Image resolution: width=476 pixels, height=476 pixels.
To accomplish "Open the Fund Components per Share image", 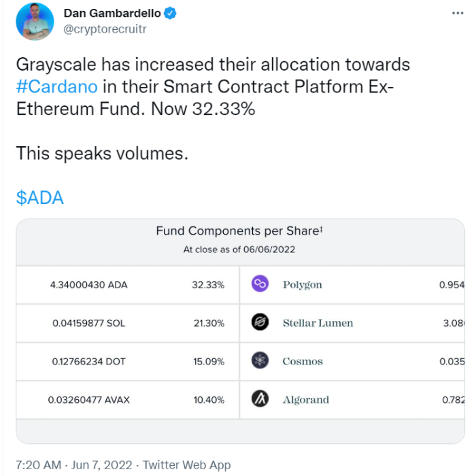I will coord(241,331).
